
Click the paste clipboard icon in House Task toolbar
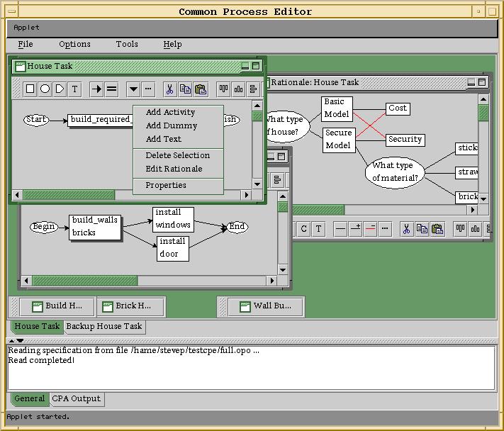[201, 89]
